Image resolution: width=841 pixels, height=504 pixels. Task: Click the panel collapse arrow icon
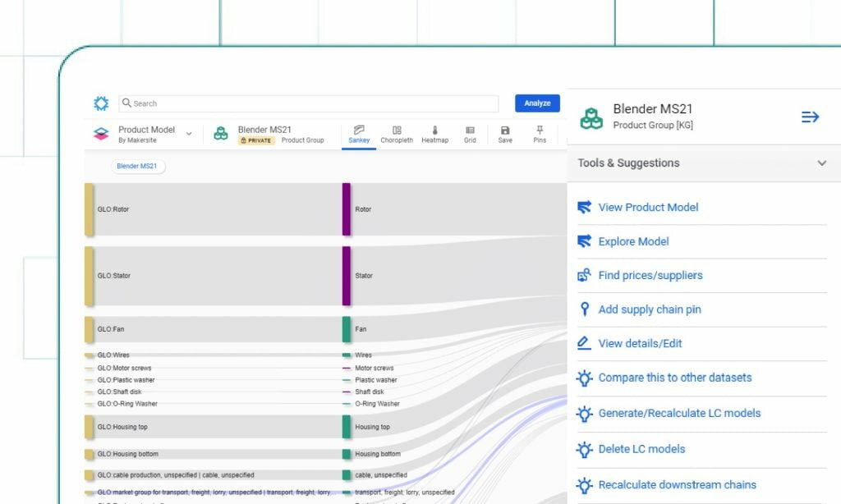[x=810, y=117]
